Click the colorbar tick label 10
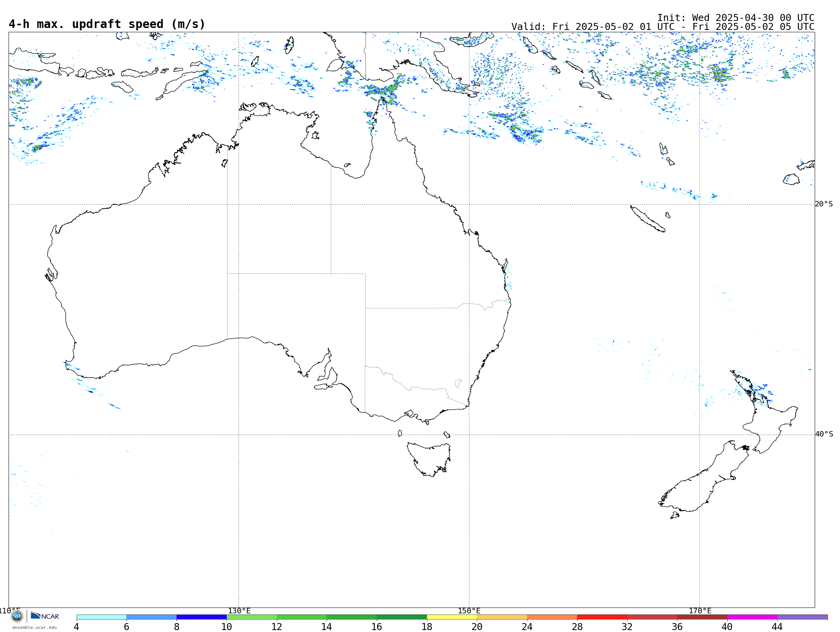Image resolution: width=840 pixels, height=632 pixels. (227, 627)
